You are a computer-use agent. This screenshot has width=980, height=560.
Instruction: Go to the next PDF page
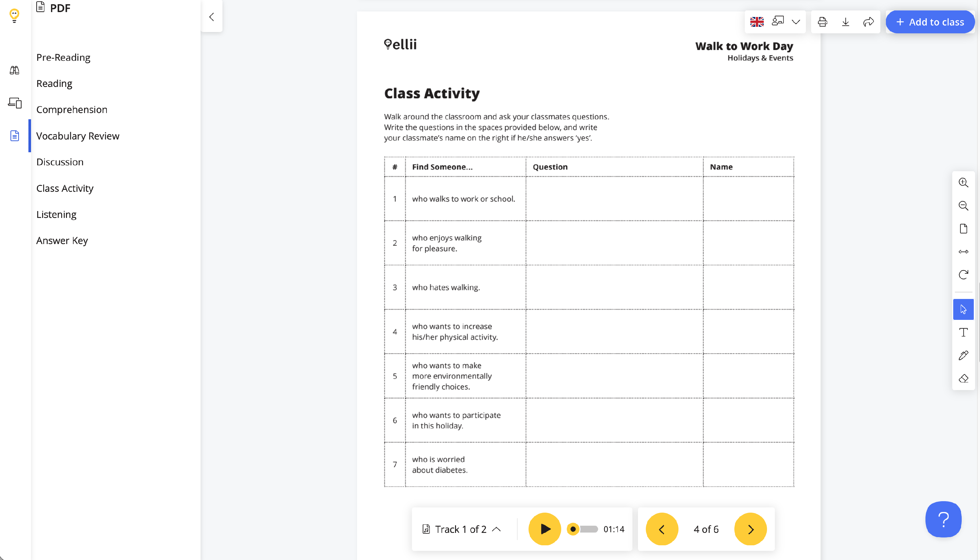point(750,529)
